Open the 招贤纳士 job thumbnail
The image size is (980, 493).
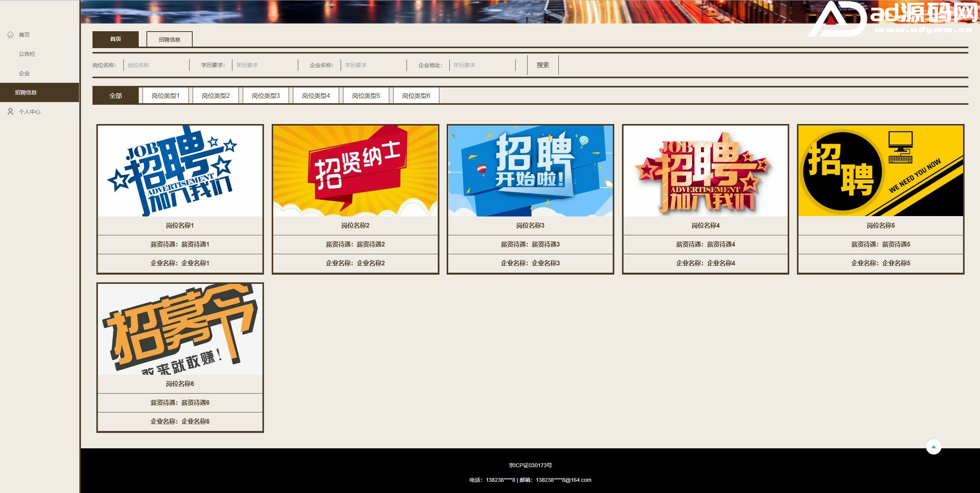[355, 171]
